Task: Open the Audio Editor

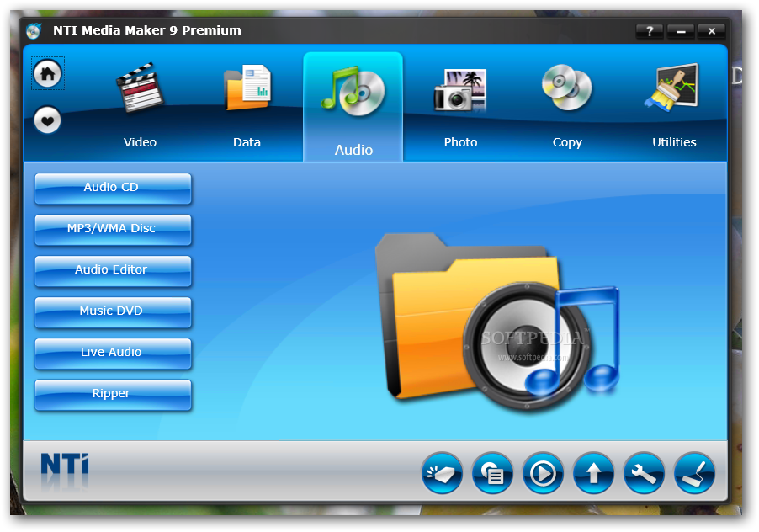Action: [x=113, y=271]
